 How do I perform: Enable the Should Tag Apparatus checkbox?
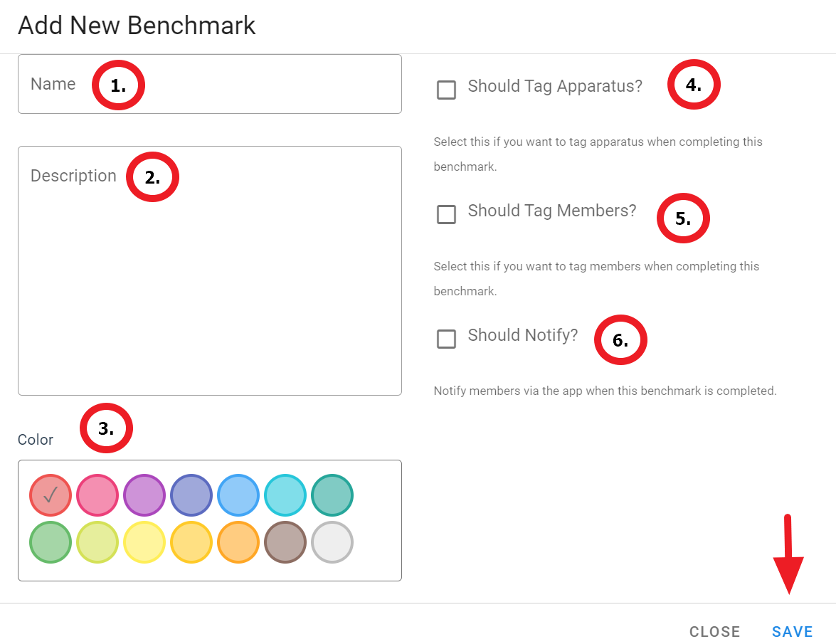[446, 90]
